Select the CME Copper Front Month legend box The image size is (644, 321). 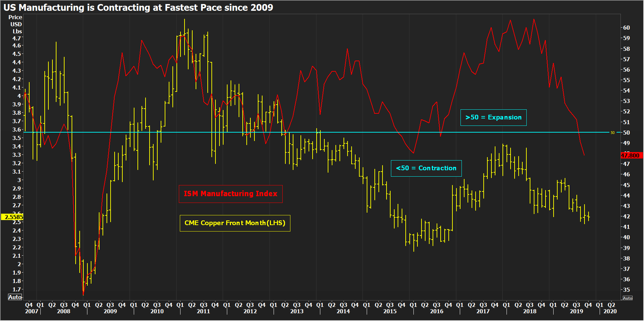pos(235,223)
